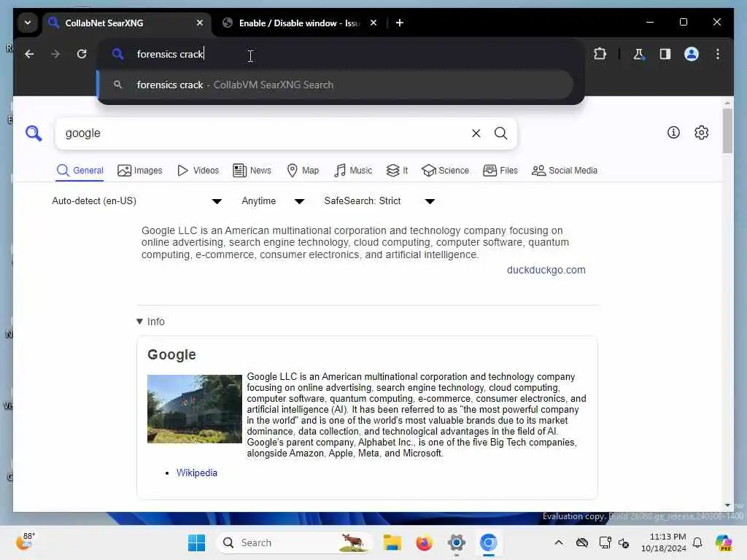Open the Wikipedia link

tap(197, 472)
